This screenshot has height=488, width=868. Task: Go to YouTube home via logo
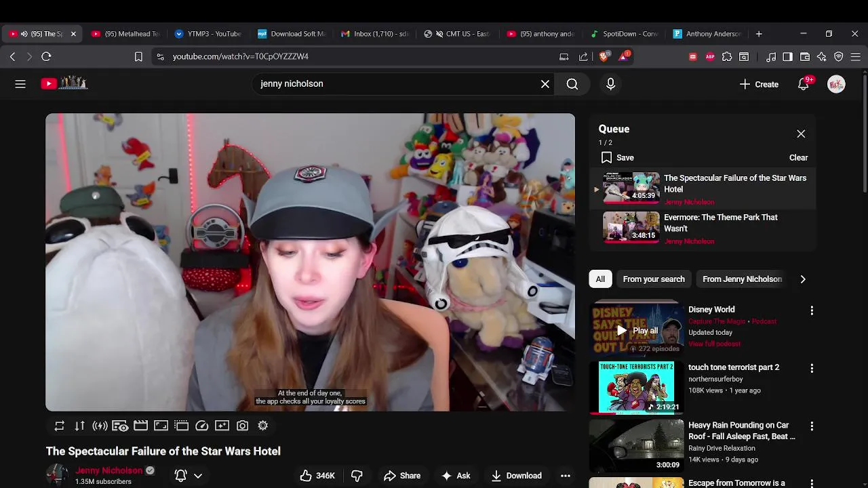[x=64, y=83]
